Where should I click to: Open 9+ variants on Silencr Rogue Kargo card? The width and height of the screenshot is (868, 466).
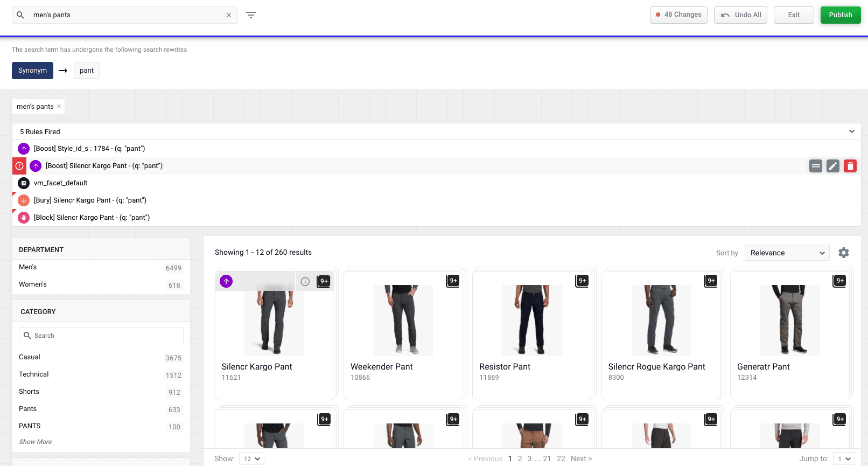(711, 281)
